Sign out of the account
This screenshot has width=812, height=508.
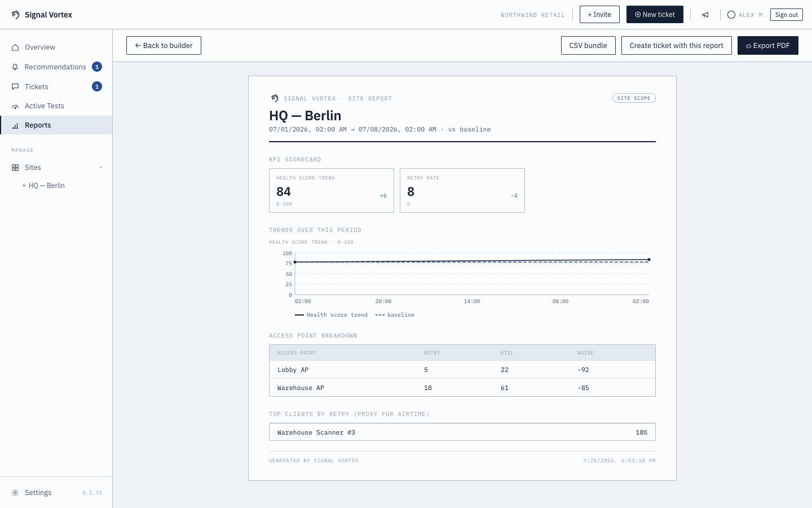coord(787,15)
